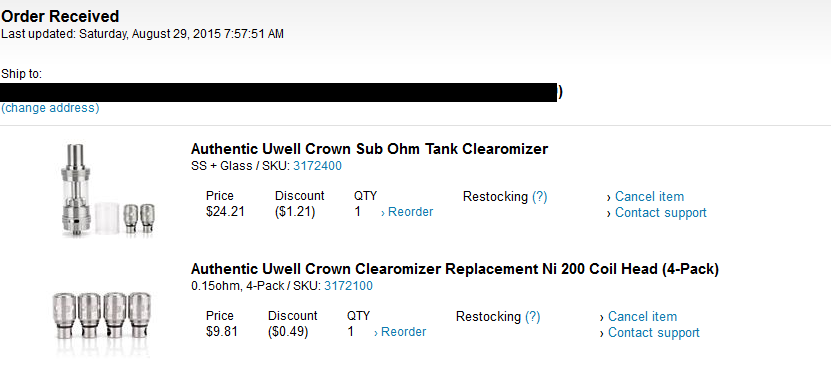
Task: Contact support about the Sub Ohm Tank
Action: click(657, 213)
